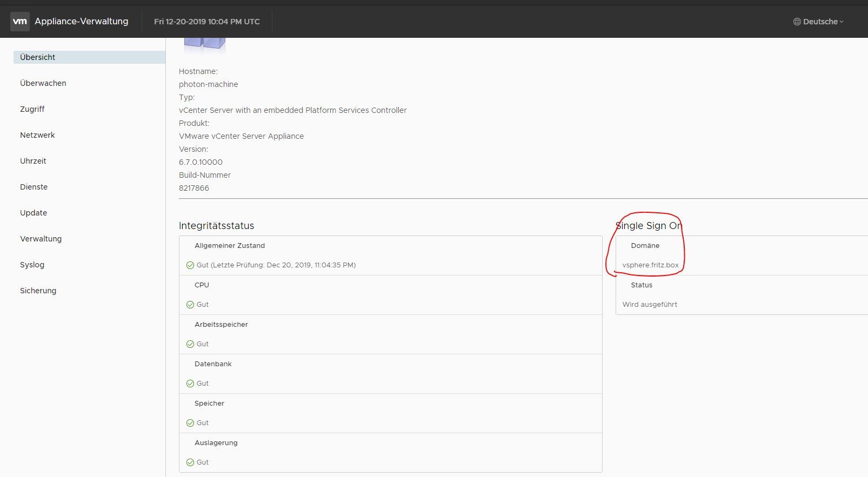868x477 pixels.
Task: Click green check icon under Speicher
Action: coord(190,423)
